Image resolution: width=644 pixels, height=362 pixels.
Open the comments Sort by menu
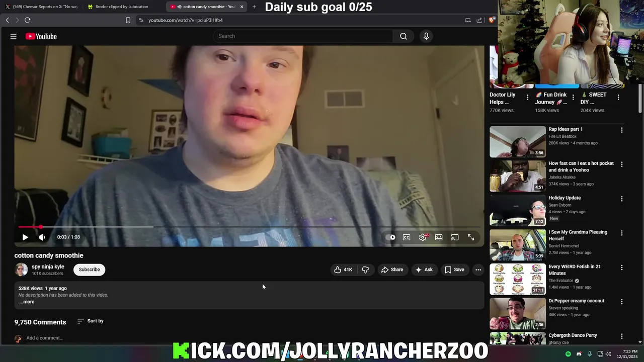click(x=90, y=321)
